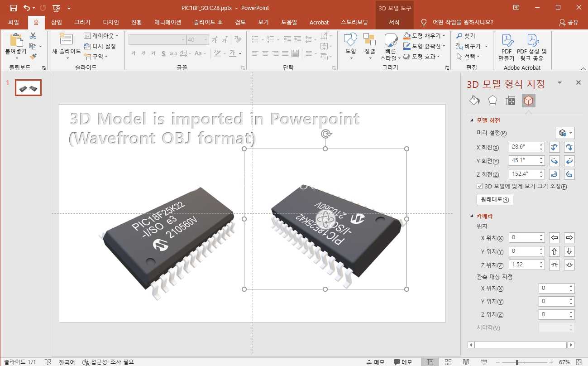Image resolution: width=588 pixels, height=366 pixels.
Task: Click the Paste (붙여넣기) clipboard icon
Action: click(x=16, y=40)
